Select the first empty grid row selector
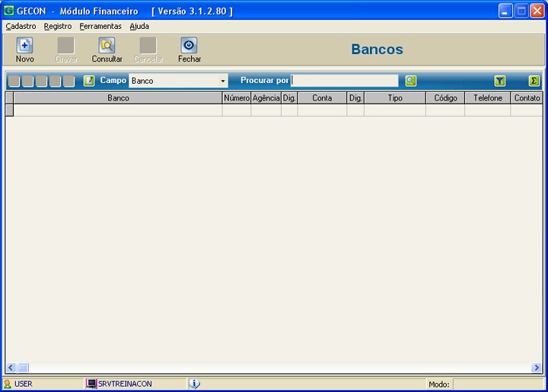Image resolution: width=548 pixels, height=392 pixels. click(9, 110)
